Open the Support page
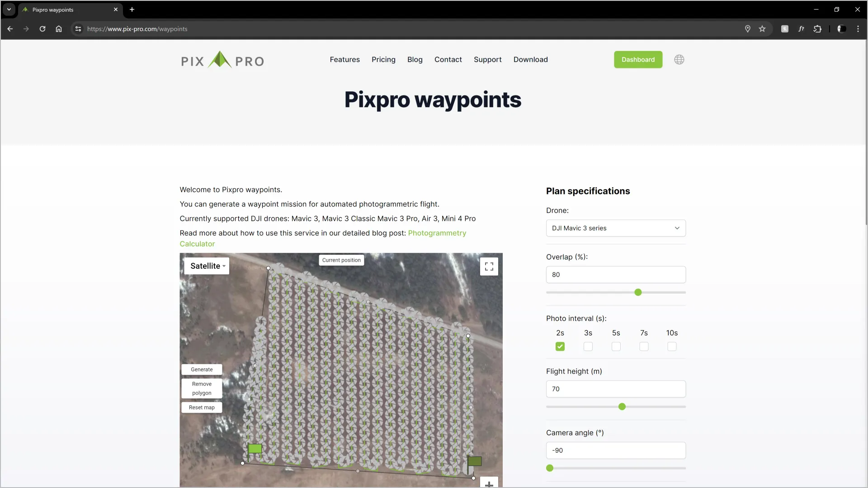 click(488, 60)
